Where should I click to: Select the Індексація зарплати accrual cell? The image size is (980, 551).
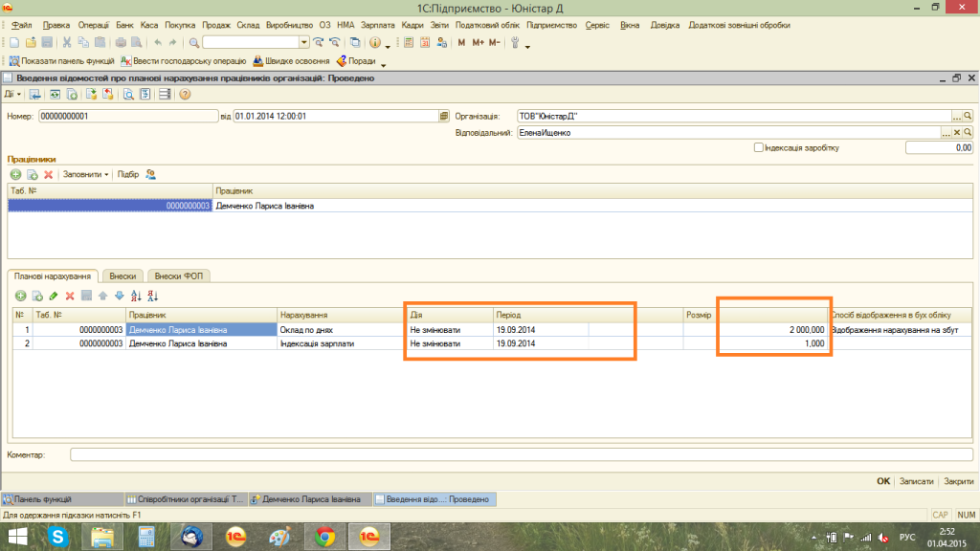(341, 343)
